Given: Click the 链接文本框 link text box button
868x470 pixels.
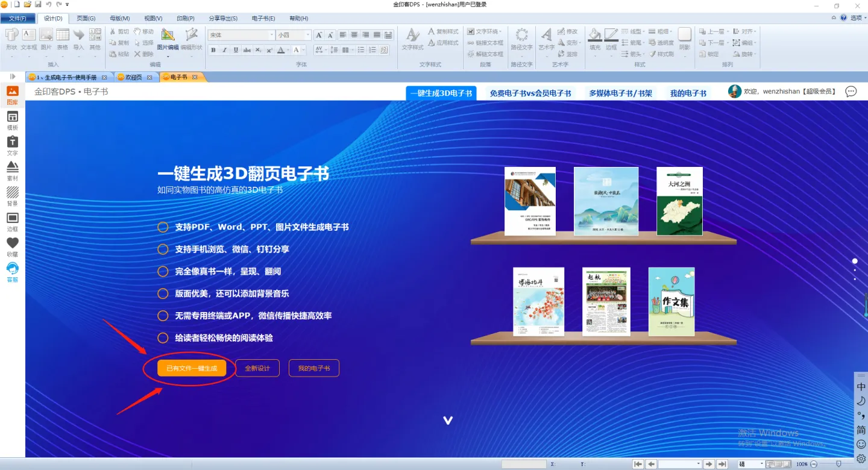Looking at the screenshot, I should [x=485, y=43].
